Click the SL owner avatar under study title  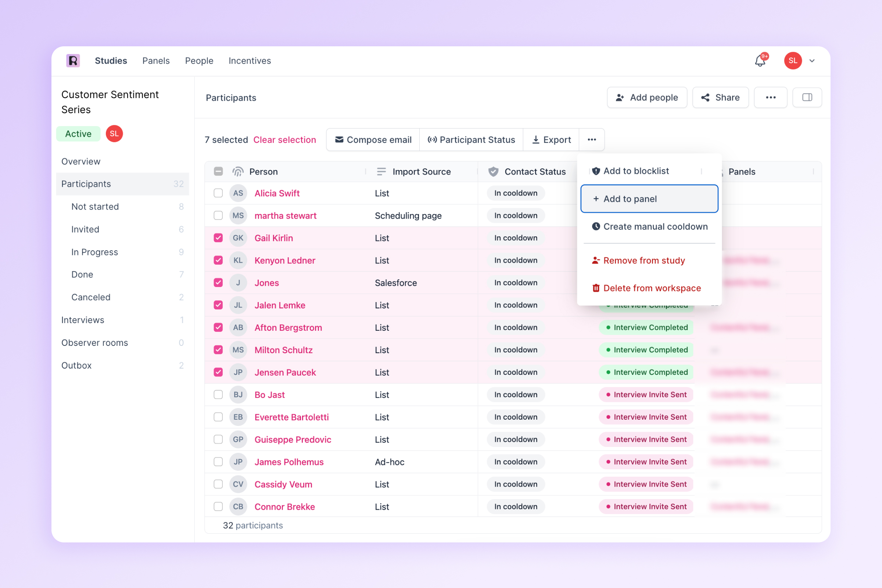pyautogui.click(x=114, y=133)
